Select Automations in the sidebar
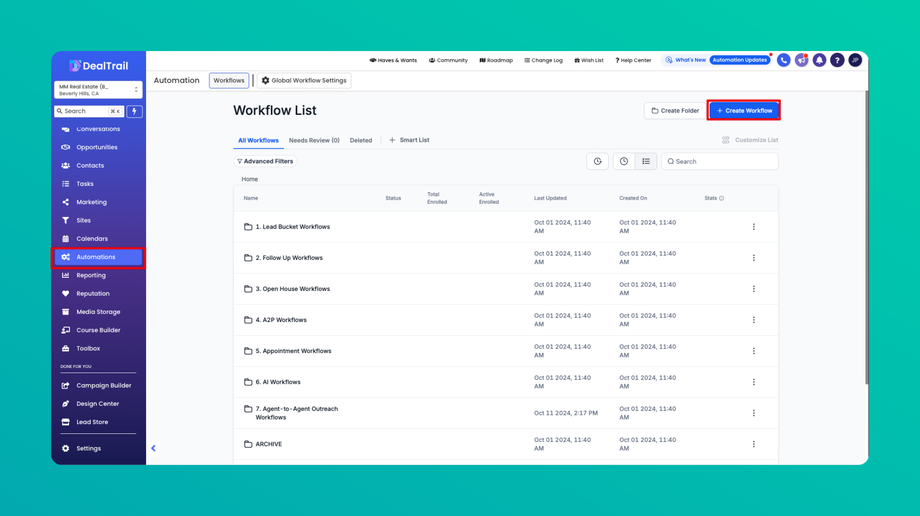Viewport: 920px width, 516px height. [x=98, y=257]
